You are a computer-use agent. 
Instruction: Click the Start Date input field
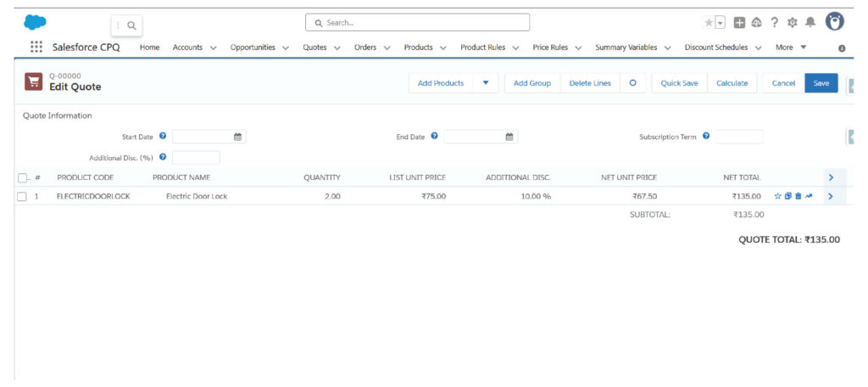pos(209,137)
